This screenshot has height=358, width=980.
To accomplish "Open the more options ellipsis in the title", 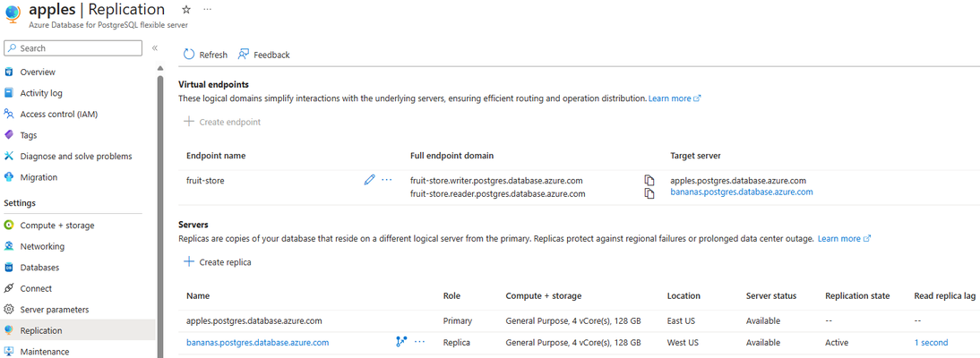I will tap(208, 10).
